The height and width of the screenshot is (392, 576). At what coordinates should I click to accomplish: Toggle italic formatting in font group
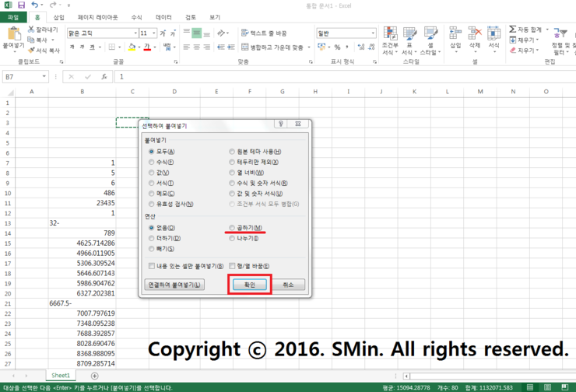click(x=82, y=47)
